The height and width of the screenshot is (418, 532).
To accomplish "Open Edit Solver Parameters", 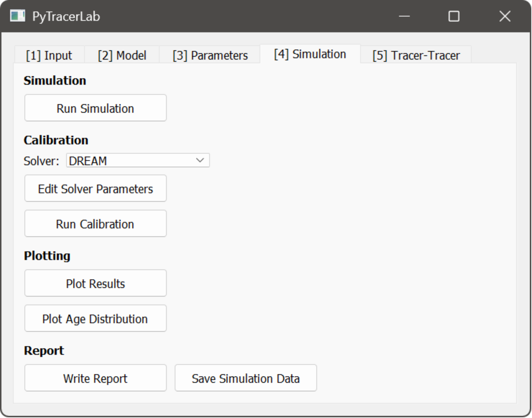I will 95,188.
